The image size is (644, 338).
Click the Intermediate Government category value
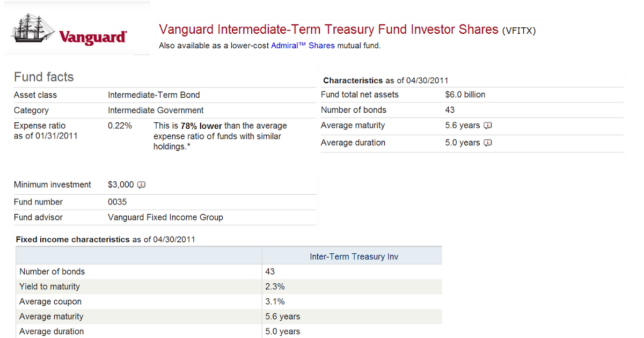[x=156, y=110]
